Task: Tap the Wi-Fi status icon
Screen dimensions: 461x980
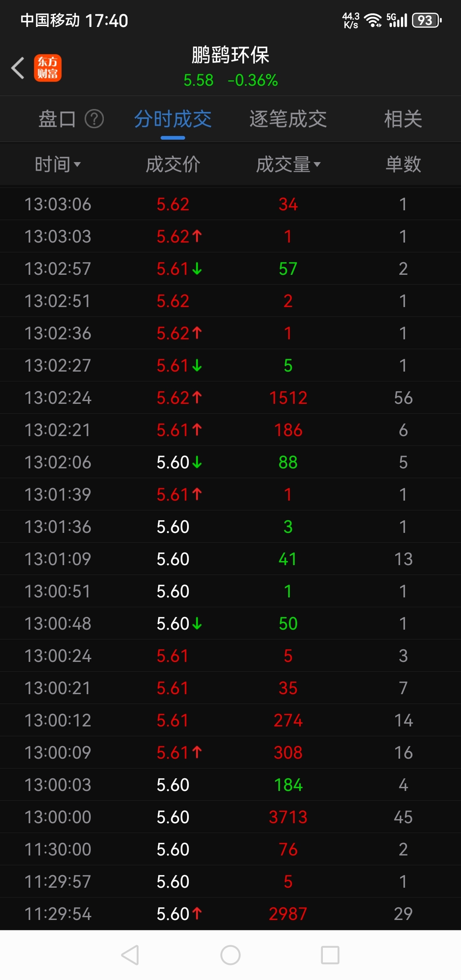Action: click(373, 20)
